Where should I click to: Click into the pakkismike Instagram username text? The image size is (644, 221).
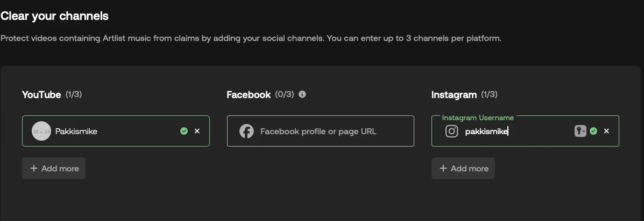point(486,131)
